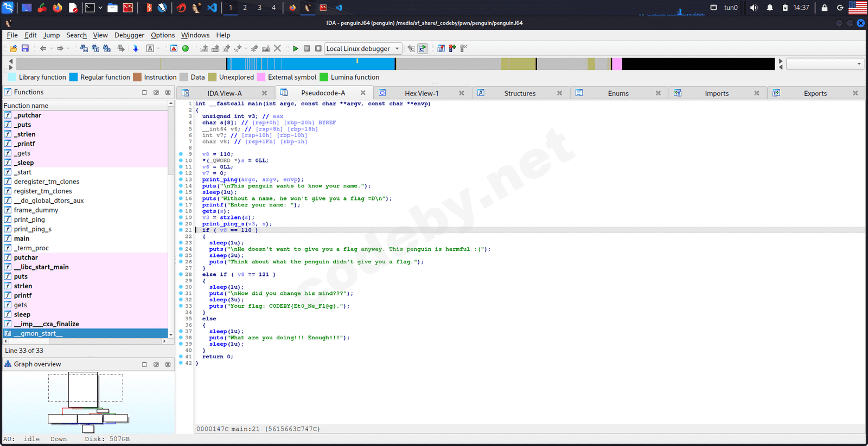Image resolution: width=868 pixels, height=446 pixels.
Task: Open the Debugger menu
Action: pos(129,35)
